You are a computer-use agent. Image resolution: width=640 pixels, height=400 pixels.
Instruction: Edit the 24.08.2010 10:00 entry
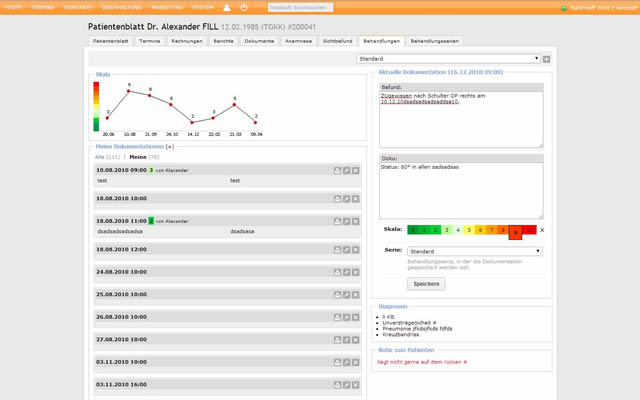[x=347, y=272]
